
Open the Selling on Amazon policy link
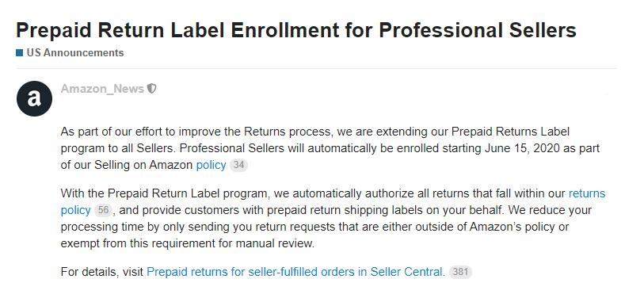(x=211, y=165)
